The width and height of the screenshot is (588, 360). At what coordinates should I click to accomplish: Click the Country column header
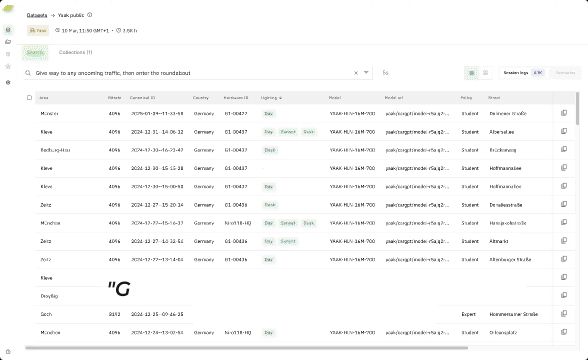201,98
